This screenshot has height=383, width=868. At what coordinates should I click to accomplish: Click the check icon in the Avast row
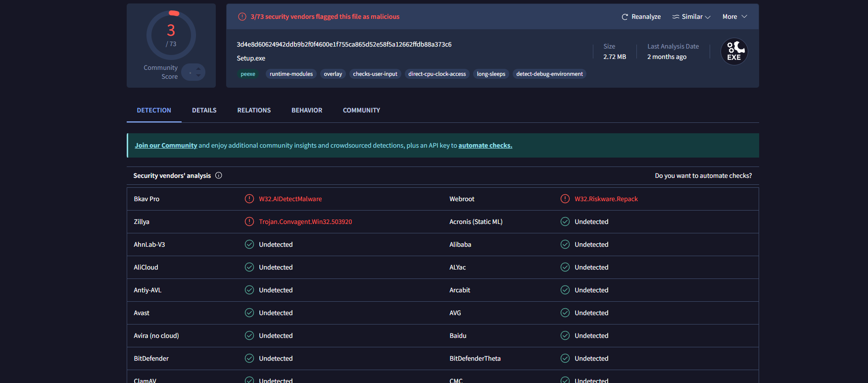[x=249, y=313]
